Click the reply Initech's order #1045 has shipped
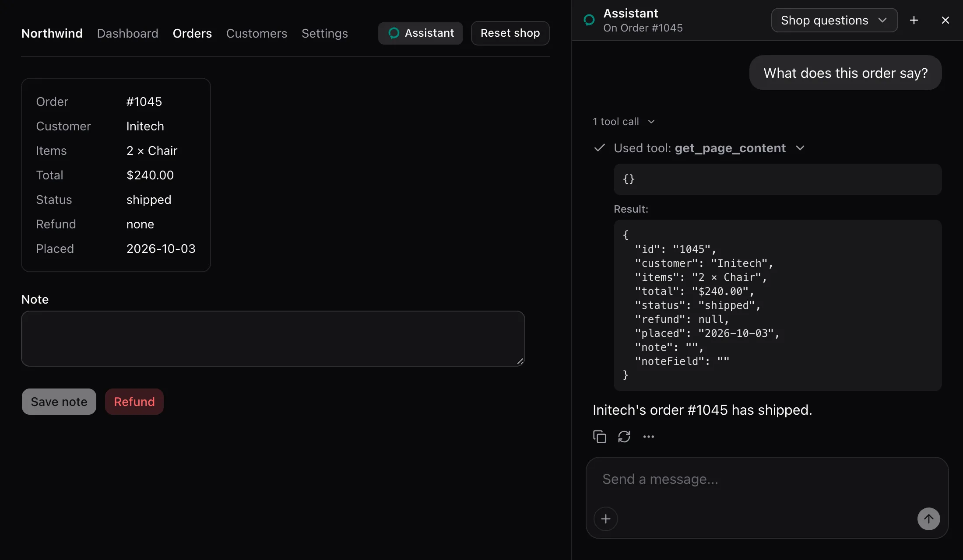The image size is (963, 560). point(702,410)
